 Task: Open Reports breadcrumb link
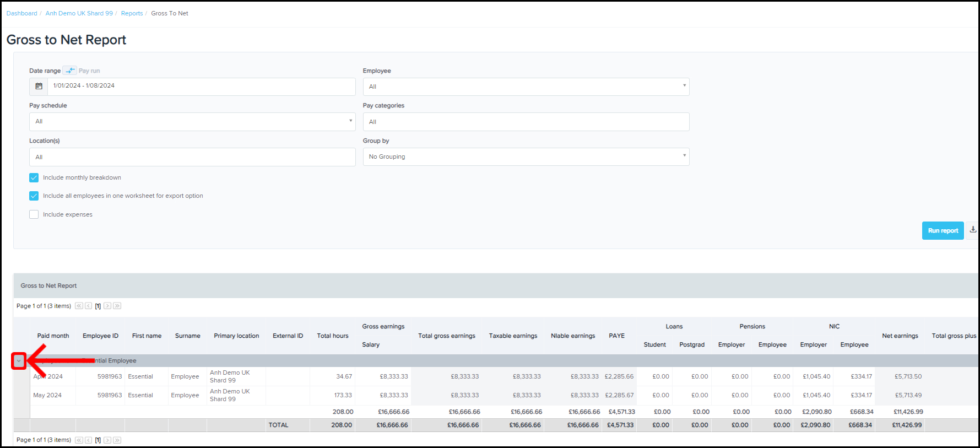pos(132,13)
